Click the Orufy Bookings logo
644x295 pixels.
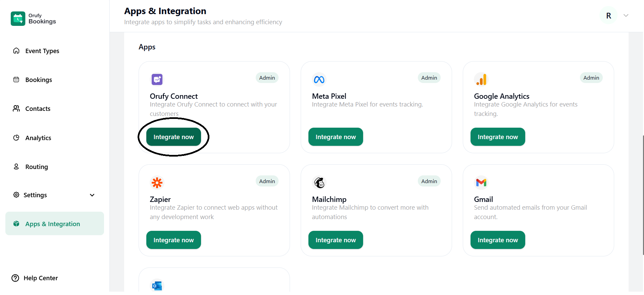pos(33,19)
